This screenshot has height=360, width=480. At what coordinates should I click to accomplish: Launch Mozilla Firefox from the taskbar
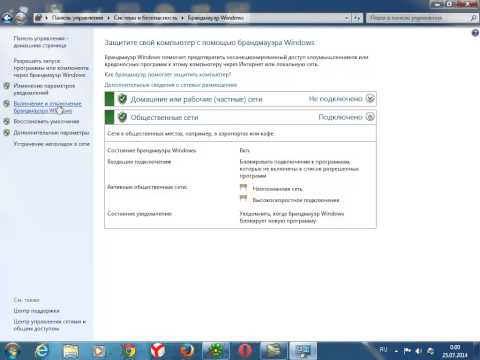[x=187, y=351]
